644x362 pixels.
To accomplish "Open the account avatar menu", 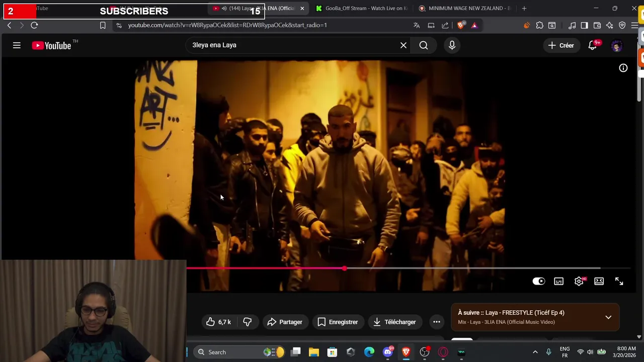I will (x=617, y=45).
